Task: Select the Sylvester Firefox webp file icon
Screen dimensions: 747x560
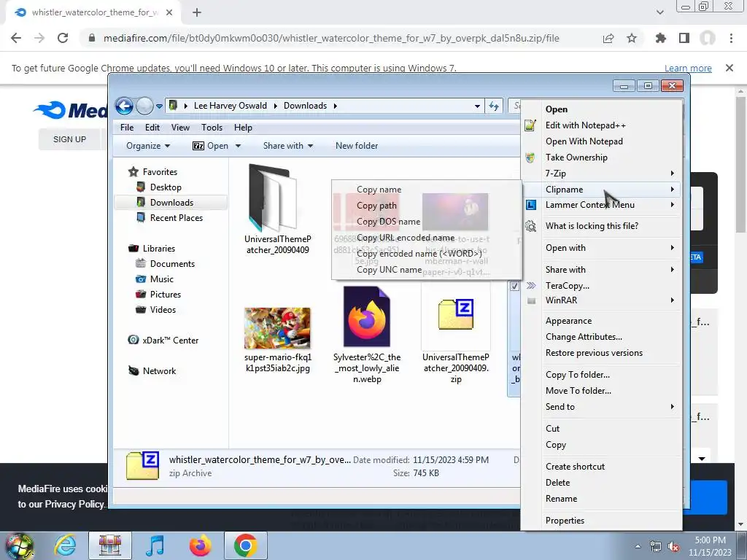Action: pyautogui.click(x=367, y=316)
